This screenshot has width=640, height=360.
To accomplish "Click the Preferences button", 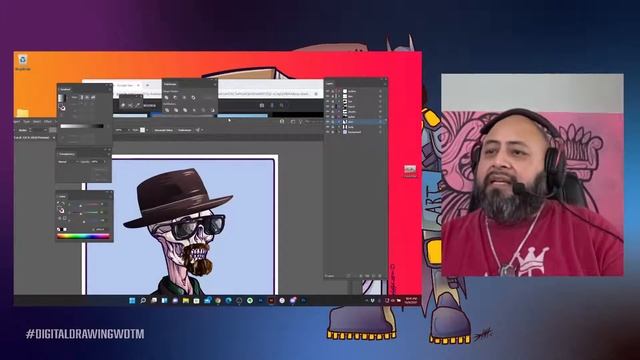I will pos(184,130).
